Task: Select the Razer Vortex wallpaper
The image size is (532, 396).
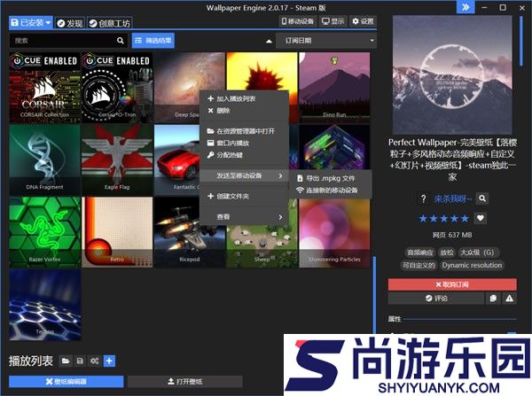Action: (45, 232)
